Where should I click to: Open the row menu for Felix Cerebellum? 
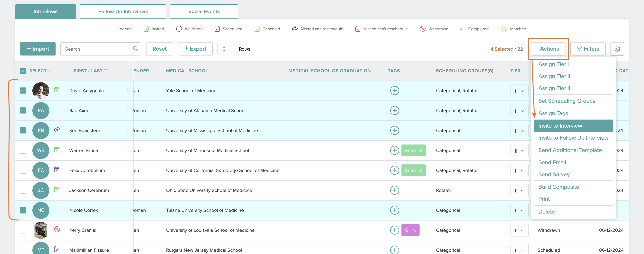tap(128, 170)
